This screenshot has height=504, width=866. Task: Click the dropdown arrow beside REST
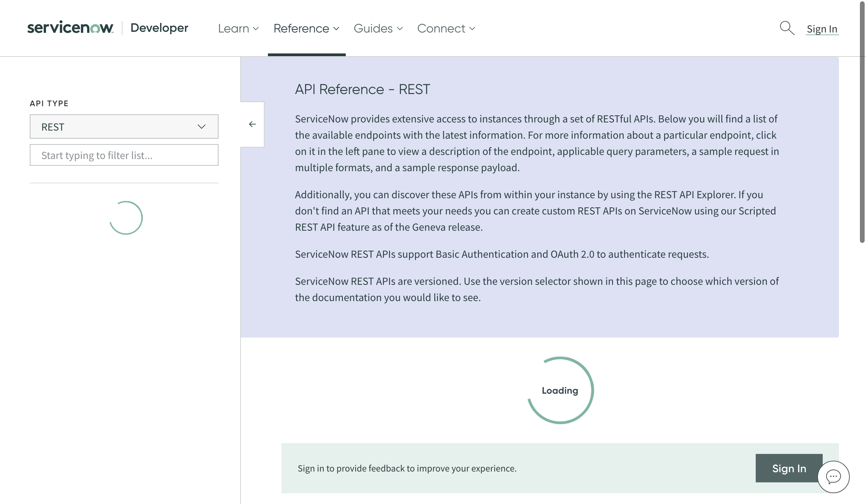coord(202,127)
